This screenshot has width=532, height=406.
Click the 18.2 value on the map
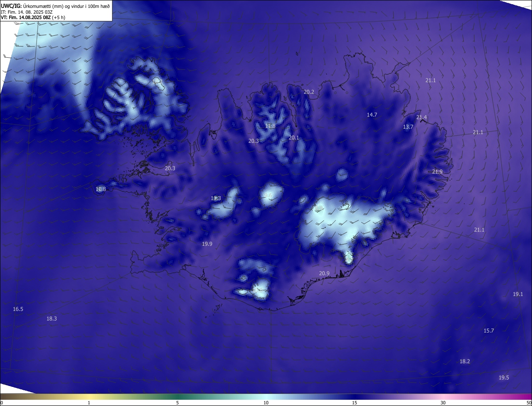click(465, 362)
